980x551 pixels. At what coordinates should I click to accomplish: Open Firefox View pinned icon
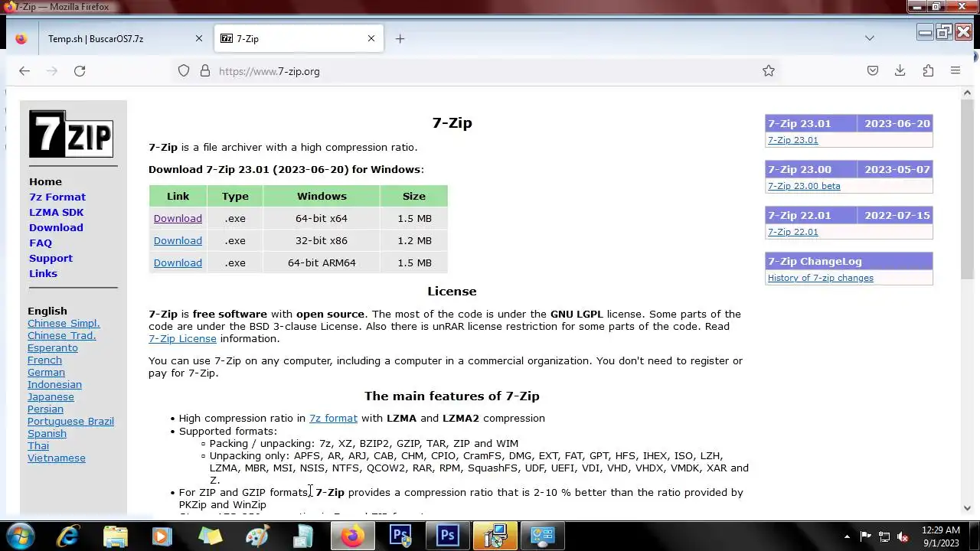(21, 39)
